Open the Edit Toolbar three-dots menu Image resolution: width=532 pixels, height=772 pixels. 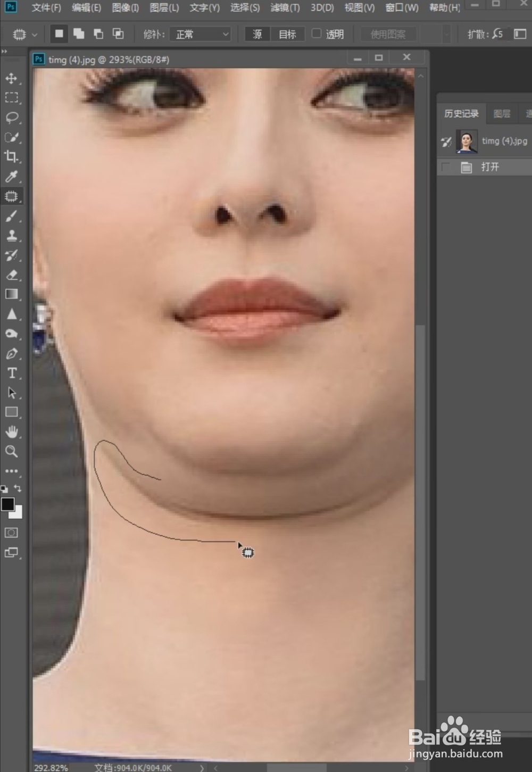point(11,471)
